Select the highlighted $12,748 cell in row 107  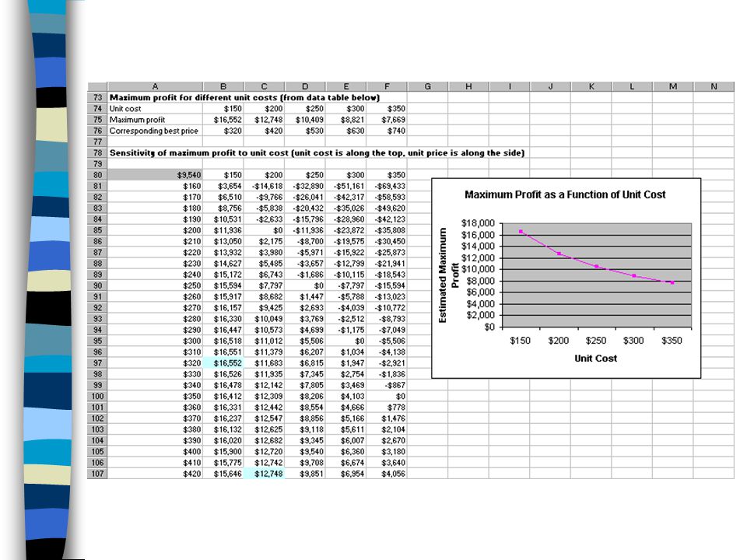265,474
